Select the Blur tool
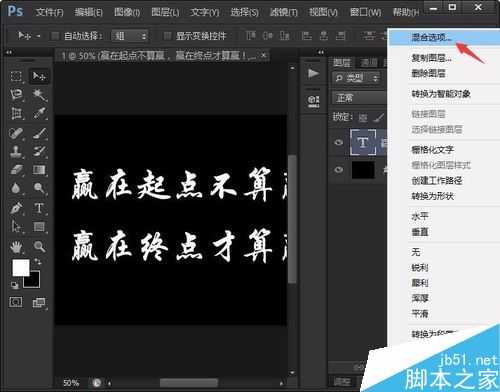 (16, 188)
